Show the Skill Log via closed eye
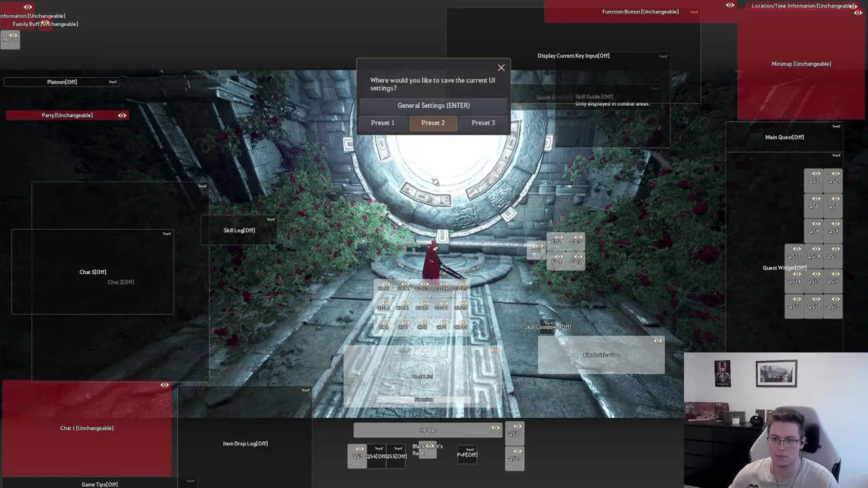The image size is (868, 488). [271, 220]
